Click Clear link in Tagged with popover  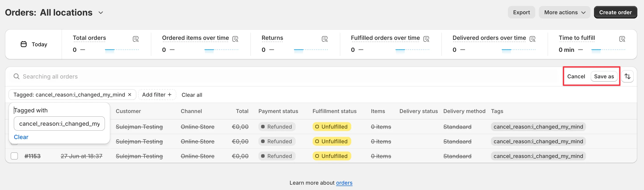[21, 137]
